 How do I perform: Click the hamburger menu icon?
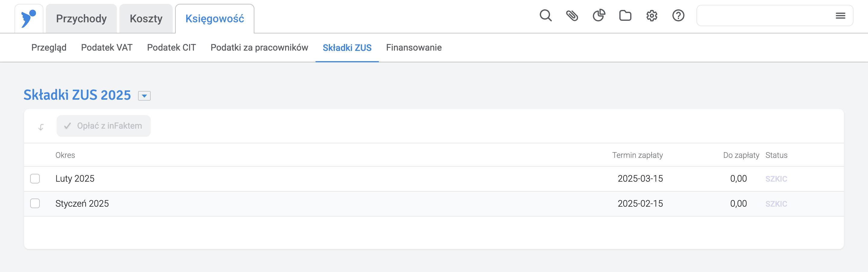[840, 15]
